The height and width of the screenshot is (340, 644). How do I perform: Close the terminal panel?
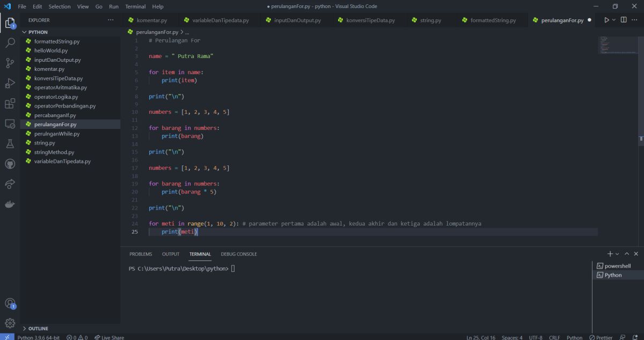pyautogui.click(x=636, y=254)
